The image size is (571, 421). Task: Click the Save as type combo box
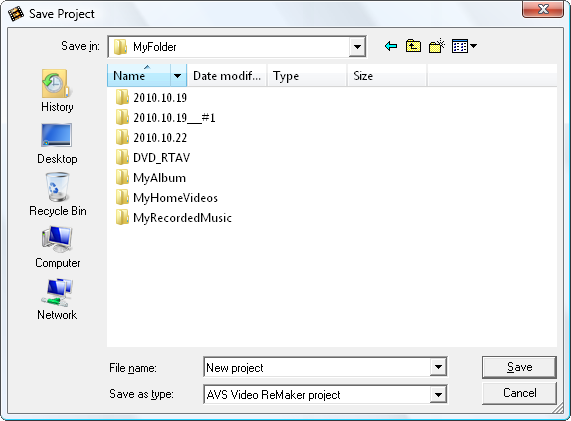325,394
